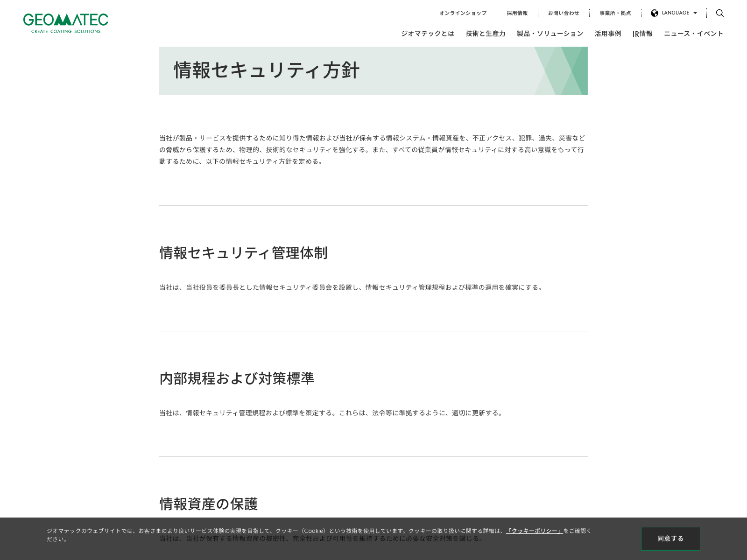The height and width of the screenshot is (560, 747).
Task: Open the クッキーポリシー link
Action: click(x=535, y=531)
